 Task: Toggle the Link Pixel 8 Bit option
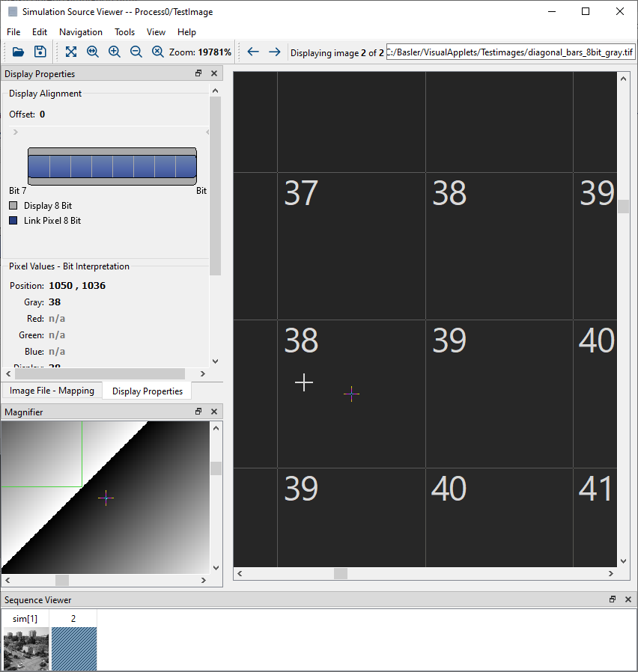(x=13, y=220)
